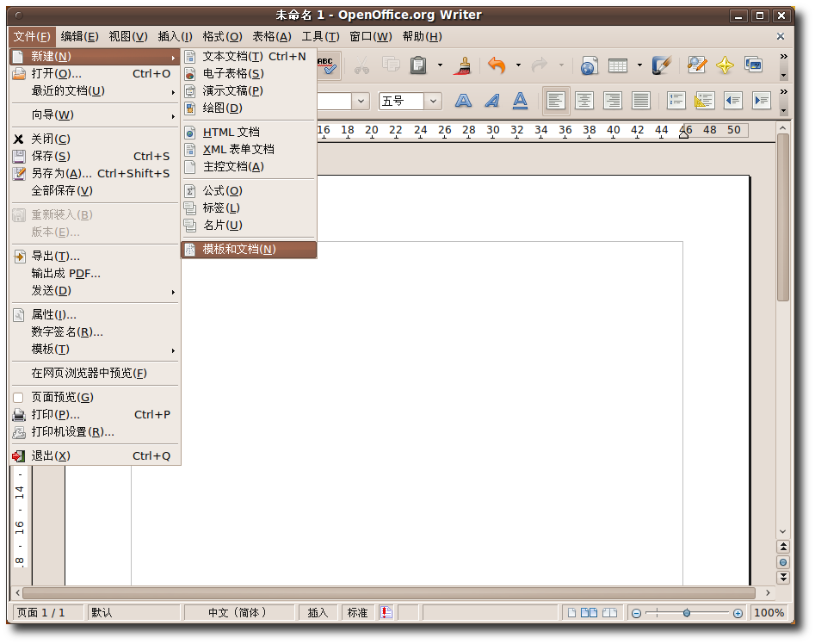Viewport: 815px width, 644px height.
Task: Click the Undo arrow icon
Action: (x=497, y=65)
